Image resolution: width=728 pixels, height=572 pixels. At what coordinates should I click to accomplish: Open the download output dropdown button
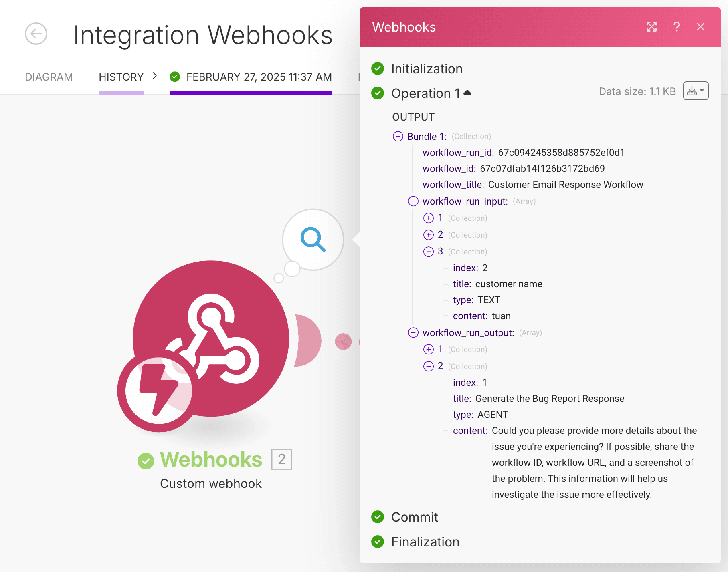[x=696, y=91]
